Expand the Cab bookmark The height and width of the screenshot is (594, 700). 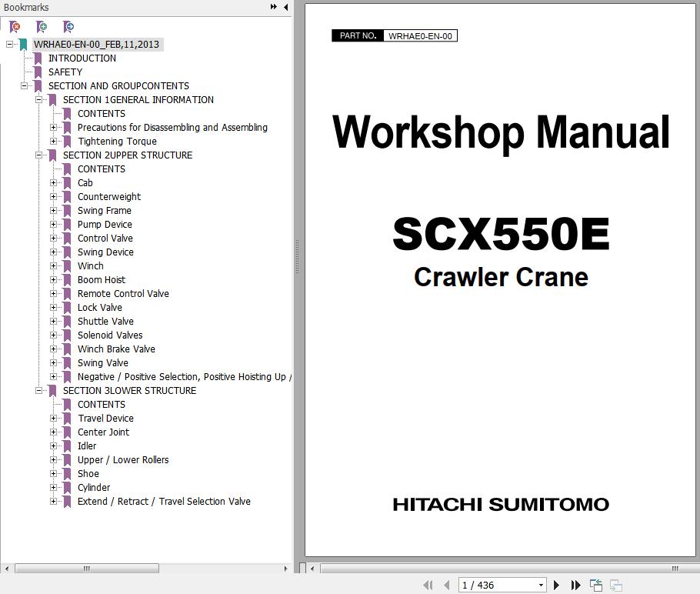53,182
